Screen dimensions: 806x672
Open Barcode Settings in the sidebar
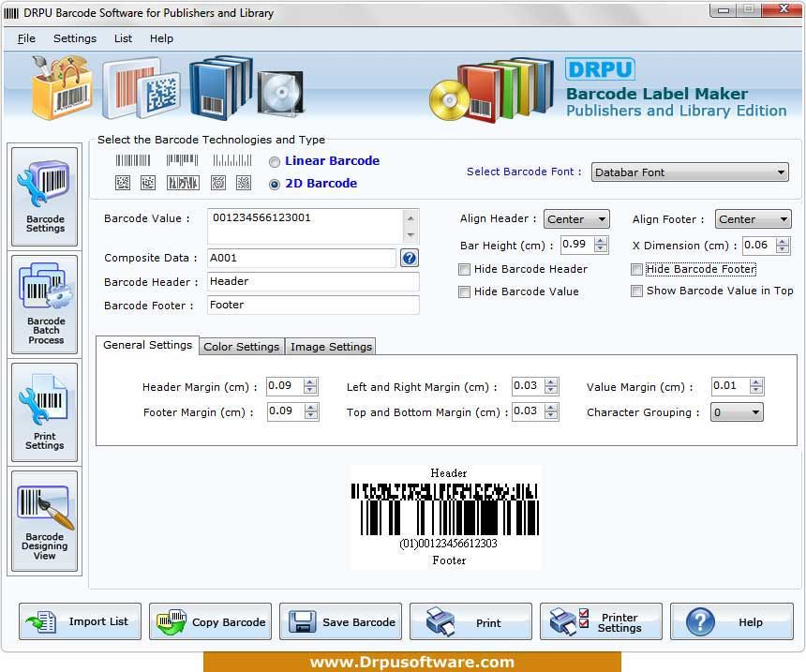(45, 196)
